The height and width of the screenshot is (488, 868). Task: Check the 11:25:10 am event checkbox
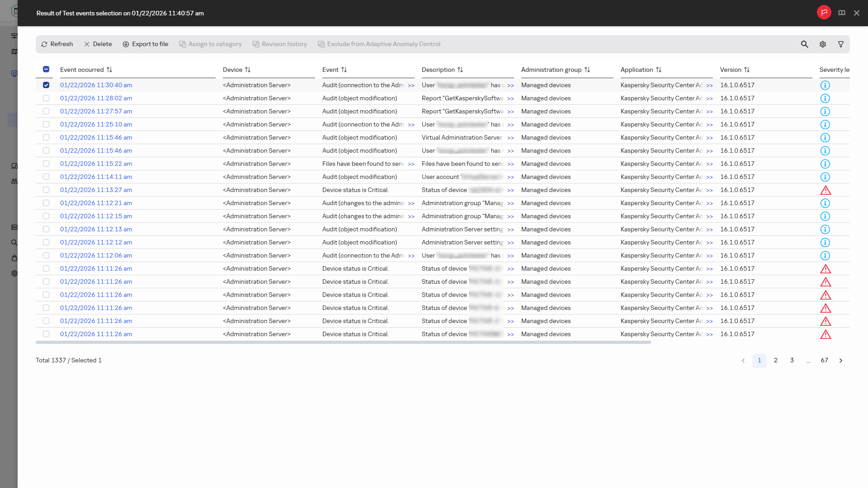point(46,124)
